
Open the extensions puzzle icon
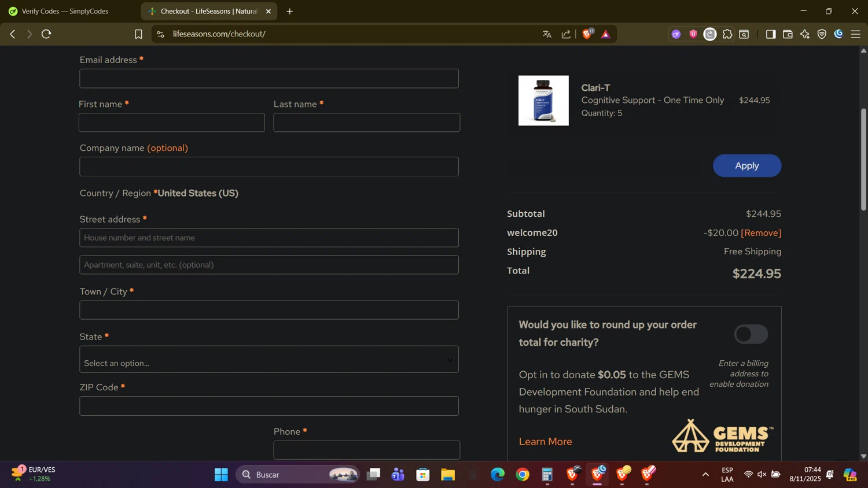(727, 34)
